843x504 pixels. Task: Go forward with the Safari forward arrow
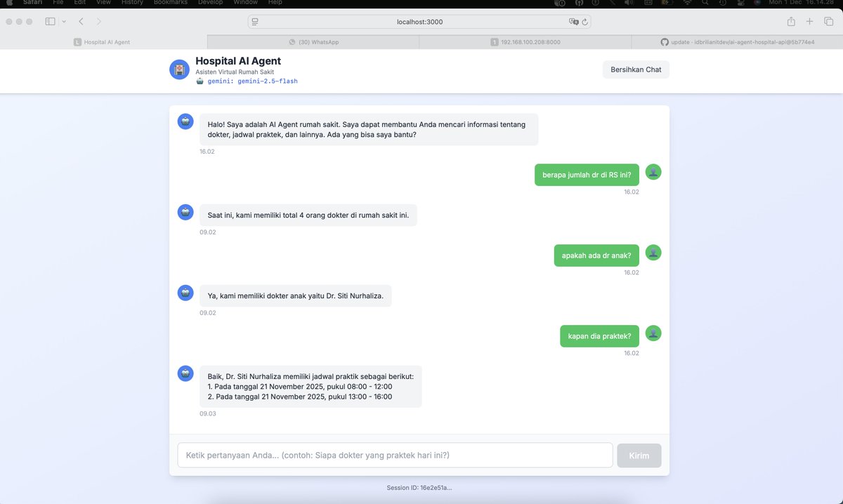99,22
